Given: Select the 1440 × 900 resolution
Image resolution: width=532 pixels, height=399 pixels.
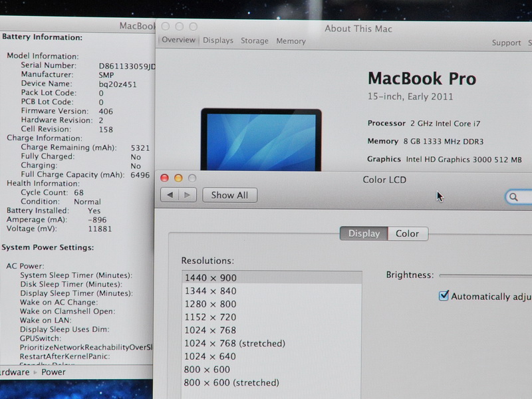Looking at the screenshot, I should click(x=272, y=278).
